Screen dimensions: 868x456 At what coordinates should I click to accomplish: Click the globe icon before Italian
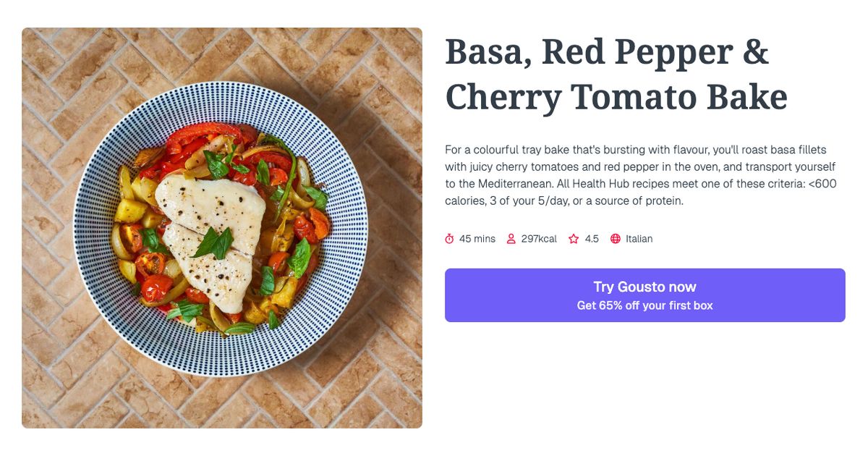pos(616,238)
